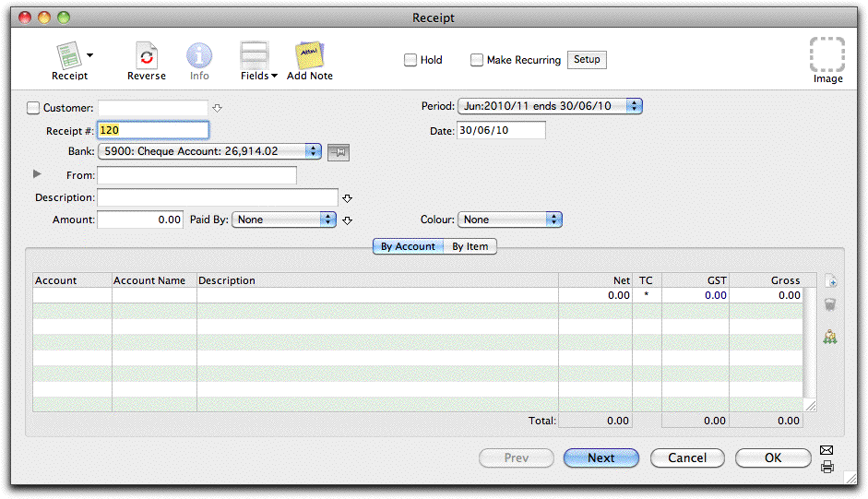Click the OK button
The image size is (868, 499).
773,458
